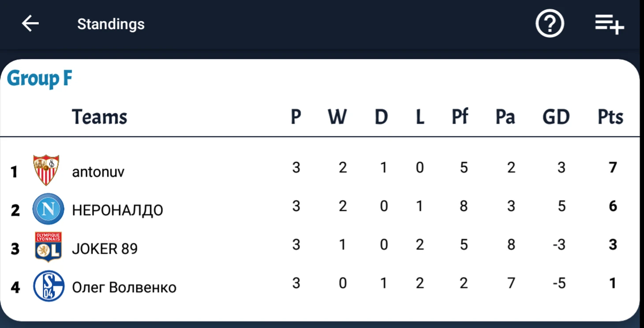Tap the add-to-list icon
The image size is (644, 328).
[609, 24]
